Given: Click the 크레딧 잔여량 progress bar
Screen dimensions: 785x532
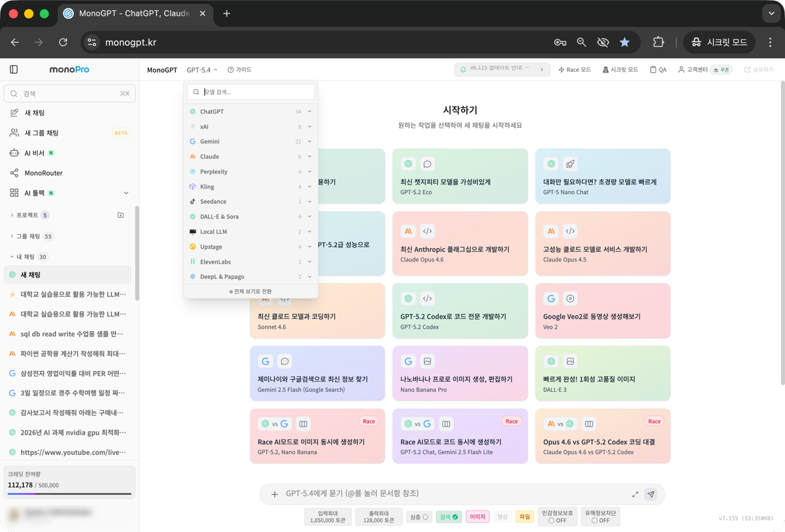Looking at the screenshot, I should pyautogui.click(x=69, y=494).
